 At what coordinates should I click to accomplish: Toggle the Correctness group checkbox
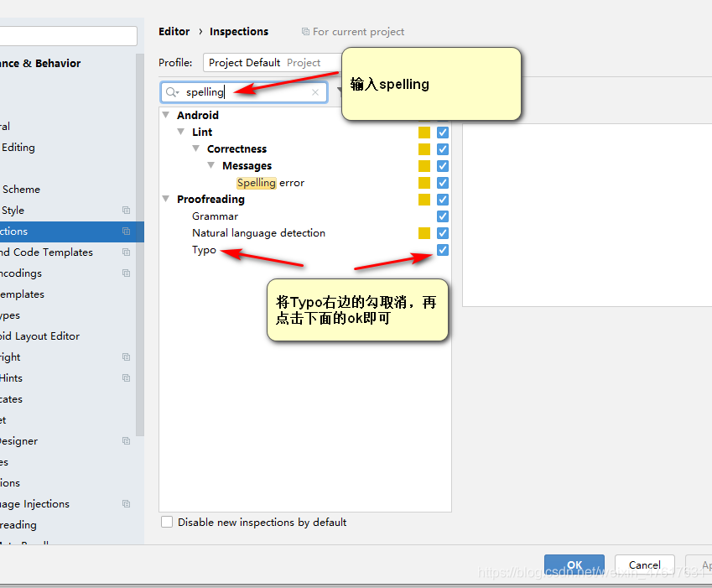click(443, 149)
